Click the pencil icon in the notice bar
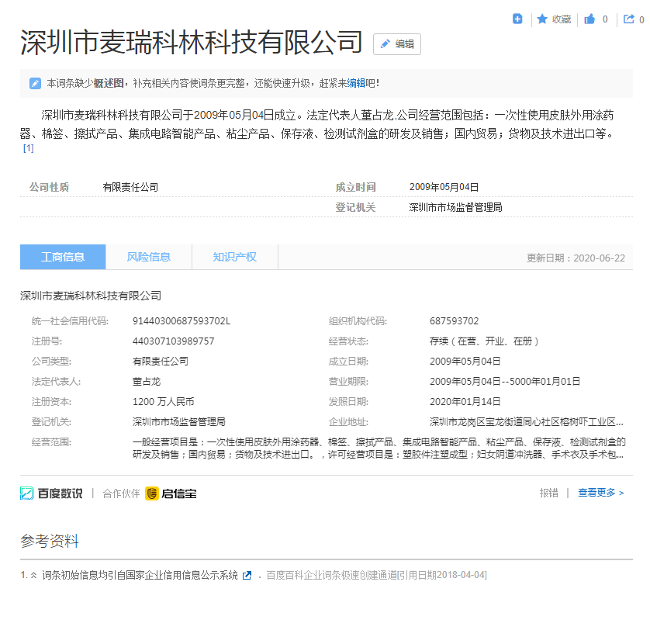 tap(35, 83)
